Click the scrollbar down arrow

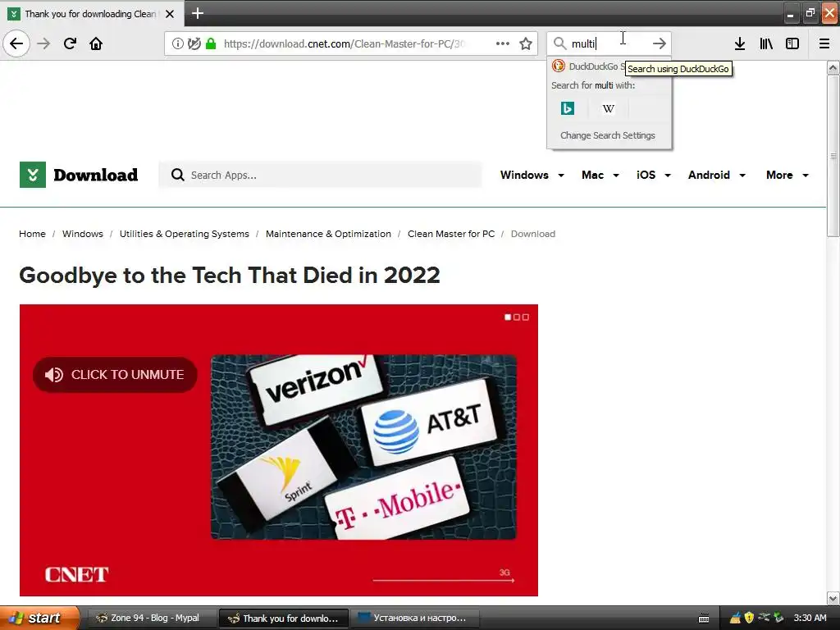pos(833,598)
